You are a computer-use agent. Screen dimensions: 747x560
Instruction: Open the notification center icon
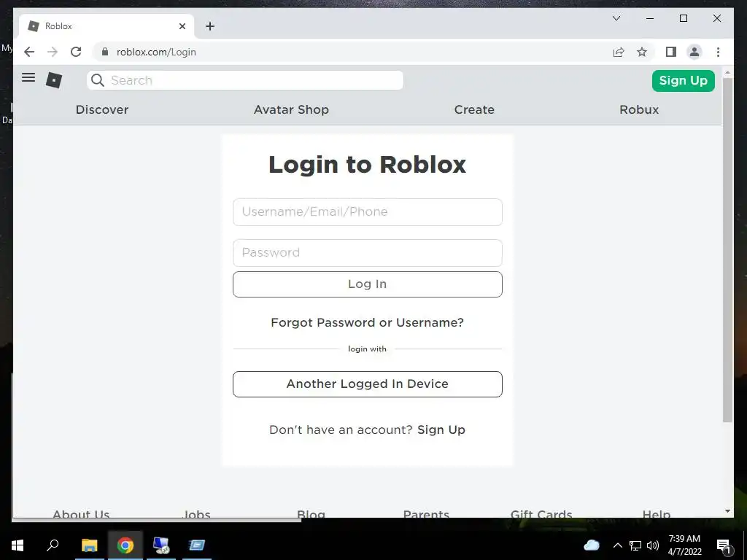(724, 546)
